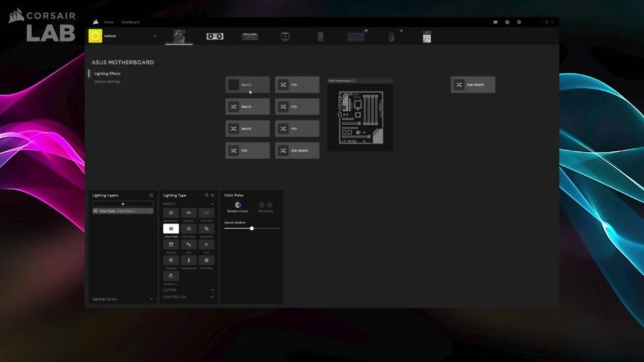Open the graphics card device tab

tap(215, 36)
